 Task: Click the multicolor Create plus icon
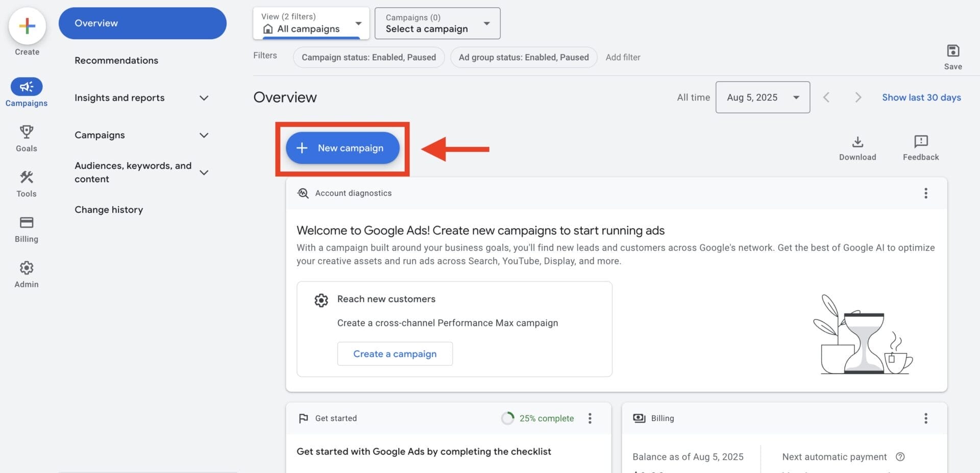27,26
